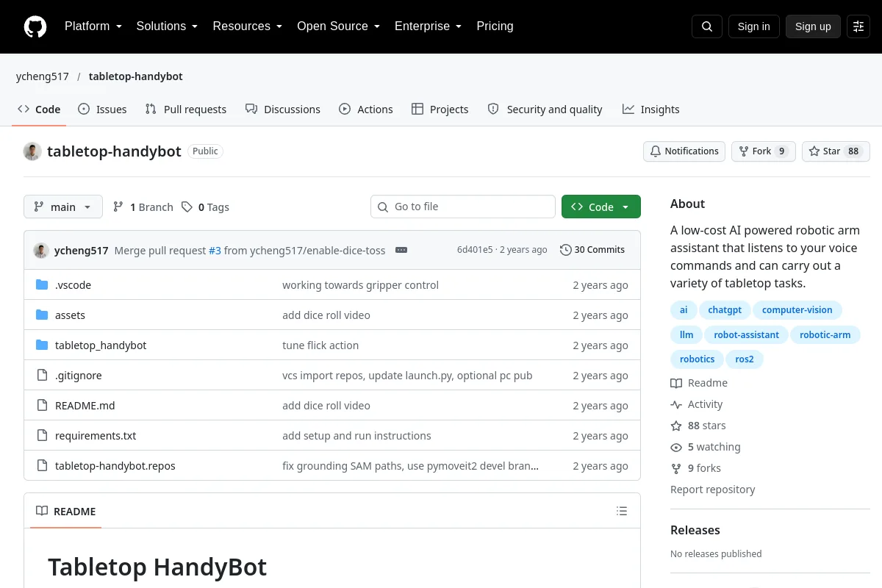This screenshot has height=588, width=882.
Task: Open requirements.txt file
Action: (96, 436)
